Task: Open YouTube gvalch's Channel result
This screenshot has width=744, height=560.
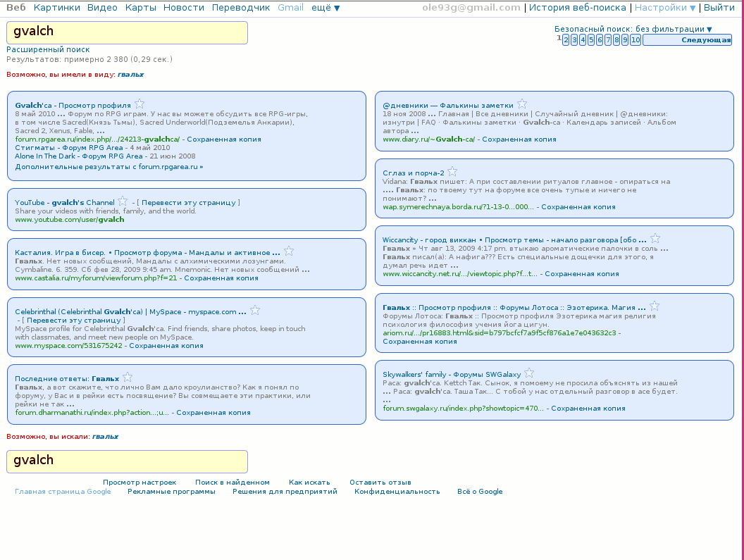Action: click(65, 203)
